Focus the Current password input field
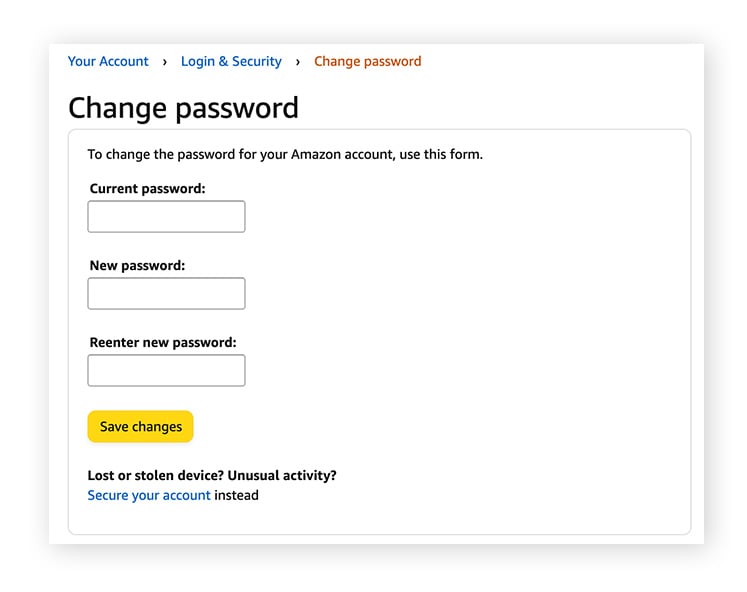This screenshot has width=747, height=592. click(166, 217)
